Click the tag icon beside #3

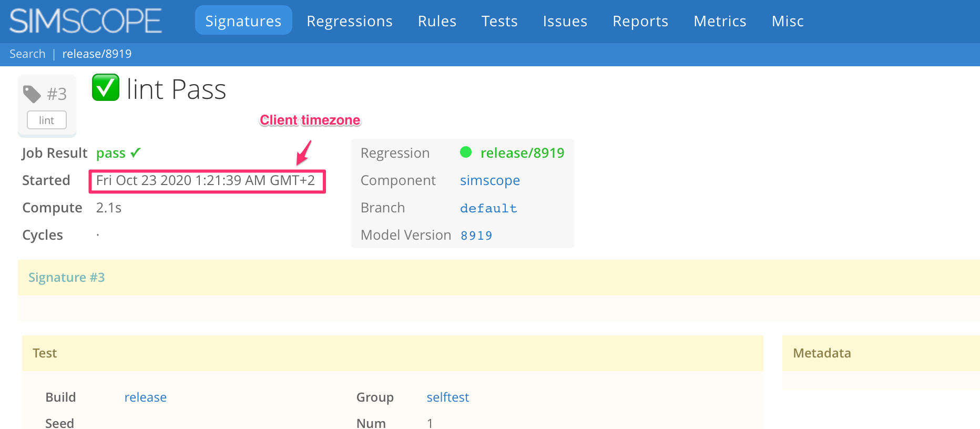[32, 94]
